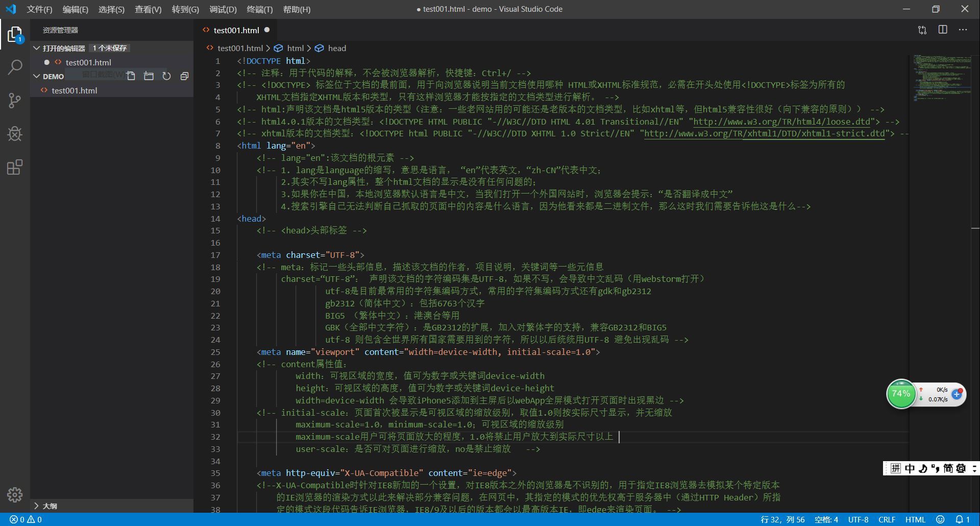The width and height of the screenshot is (980, 526).
Task: Change language mode HTML in status bar
Action: (x=915, y=519)
